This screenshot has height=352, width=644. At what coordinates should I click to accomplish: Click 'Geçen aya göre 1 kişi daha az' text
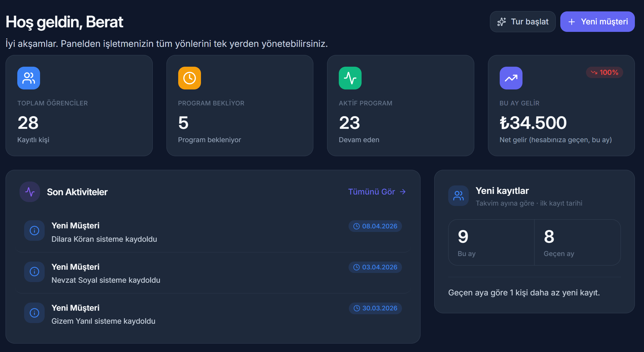pyautogui.click(x=524, y=293)
